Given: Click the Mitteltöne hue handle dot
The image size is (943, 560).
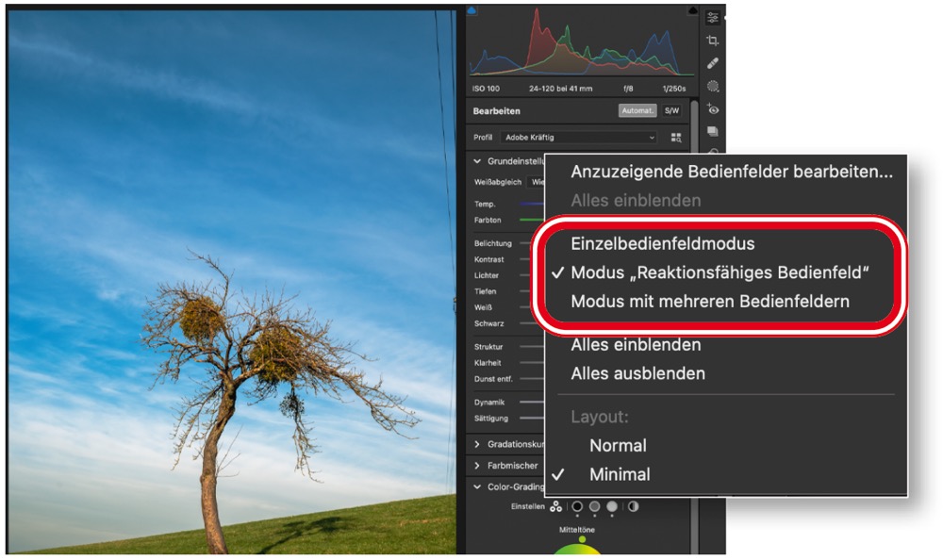Looking at the screenshot, I should coord(582,539).
